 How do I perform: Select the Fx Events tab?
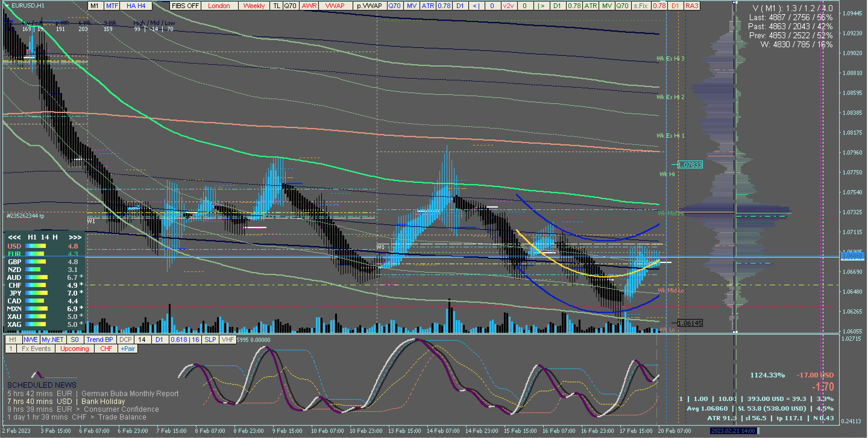[36, 349]
